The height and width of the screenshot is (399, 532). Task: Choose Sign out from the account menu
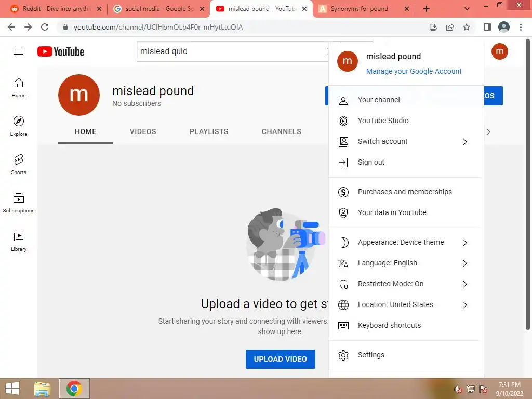406,163
